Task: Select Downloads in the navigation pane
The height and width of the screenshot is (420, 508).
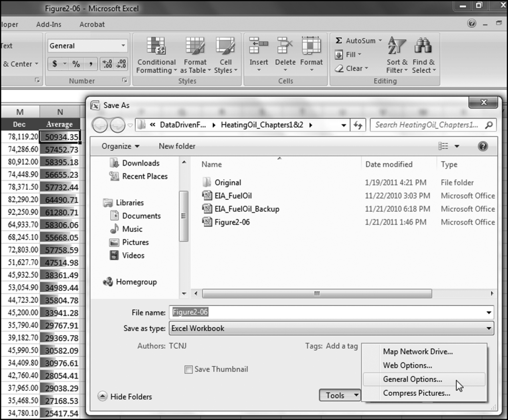Action: pos(134,163)
